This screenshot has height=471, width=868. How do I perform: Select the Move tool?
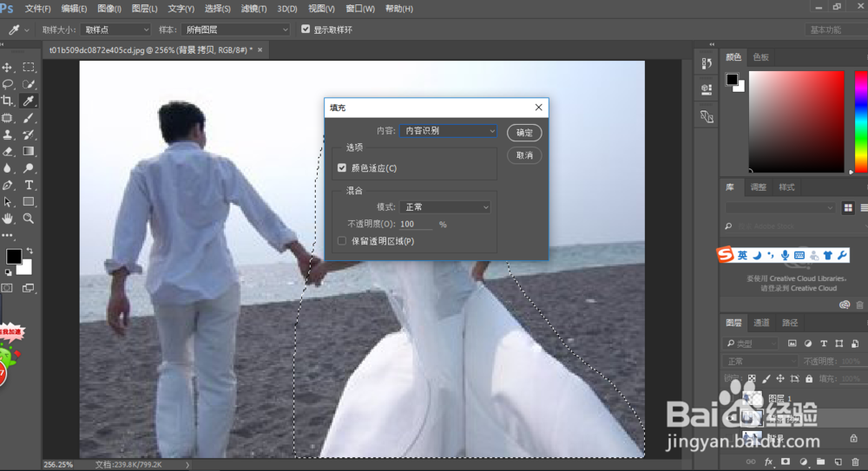(x=7, y=68)
